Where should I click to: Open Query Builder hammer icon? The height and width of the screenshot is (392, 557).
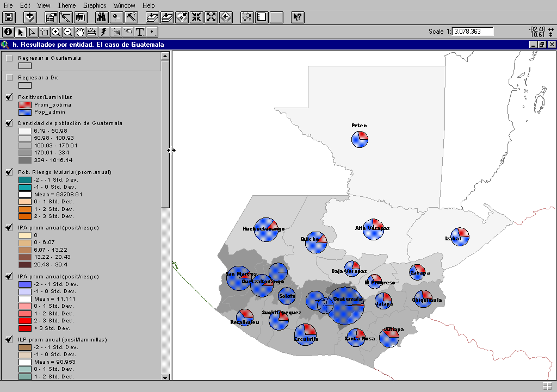click(x=131, y=17)
